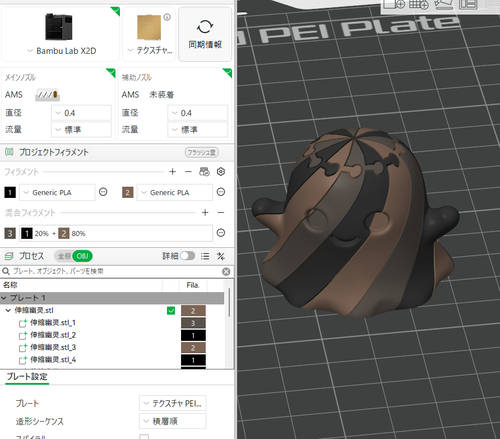
Task: Click the filament cell 2 in the stl_3 row
Action: [x=193, y=348]
